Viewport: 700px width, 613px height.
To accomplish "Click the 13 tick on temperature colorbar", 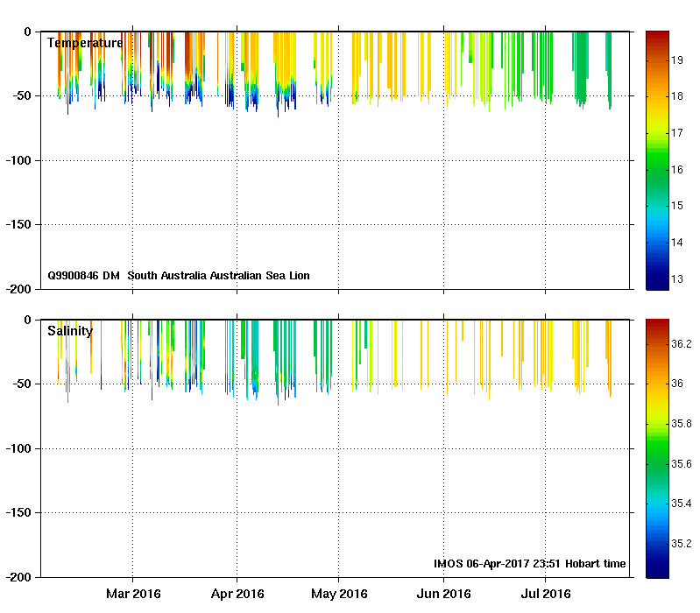I will tap(677, 278).
